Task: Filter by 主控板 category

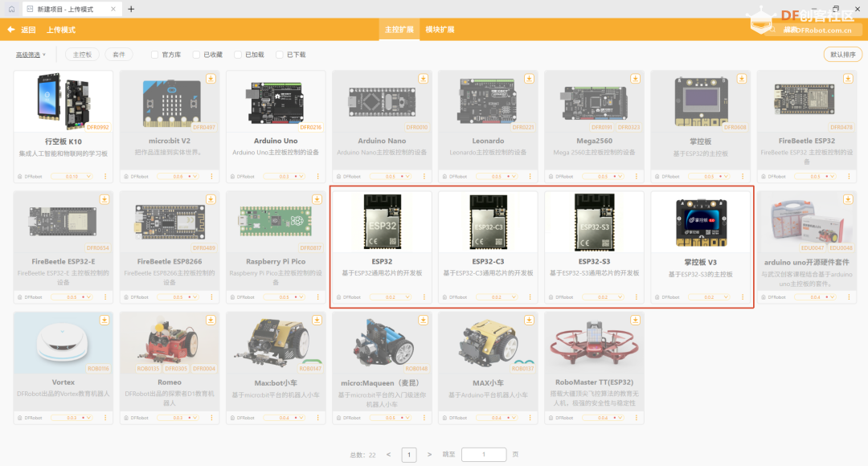Action: pyautogui.click(x=83, y=55)
